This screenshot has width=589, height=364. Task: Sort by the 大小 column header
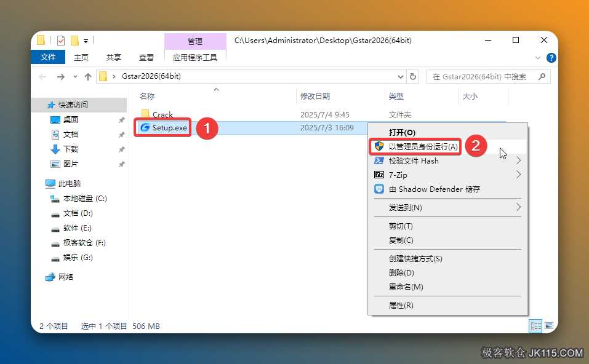(470, 96)
